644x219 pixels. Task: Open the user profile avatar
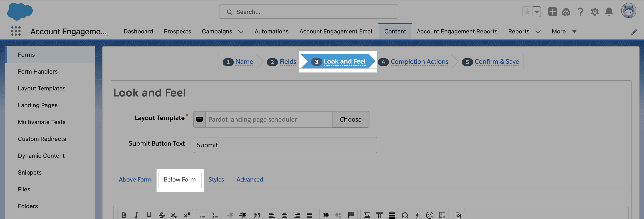tap(629, 11)
